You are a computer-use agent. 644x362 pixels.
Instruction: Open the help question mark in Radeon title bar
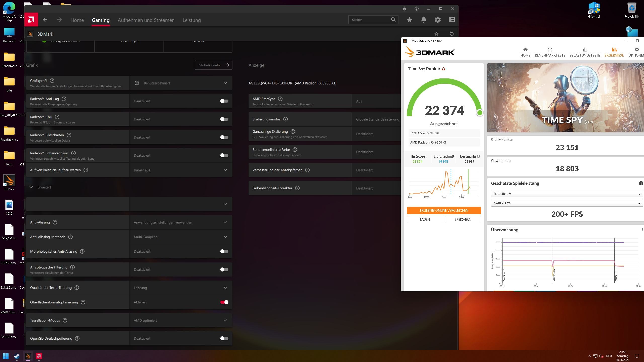[x=417, y=9]
